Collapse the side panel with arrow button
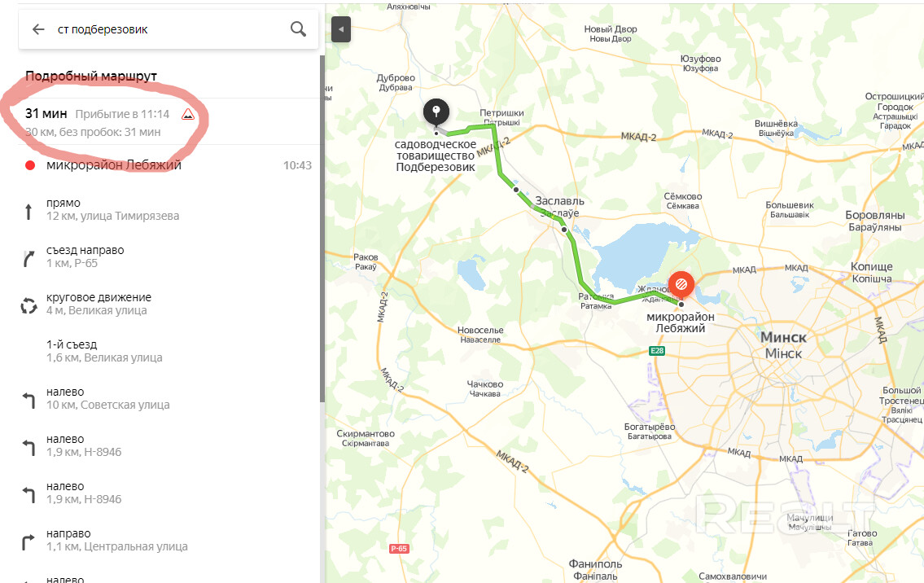924x583 pixels. 341,29
